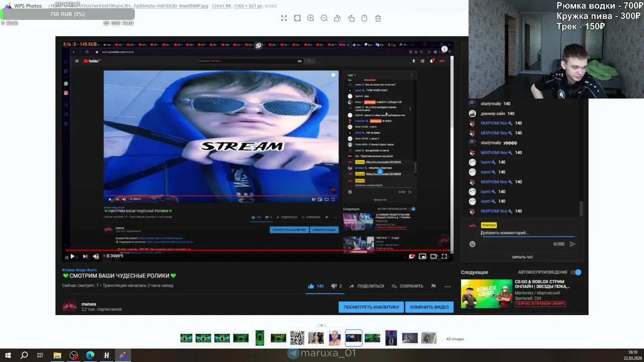Click the maruxa channel avatar
Image resolution: width=644 pixels, height=362 pixels.
click(x=69, y=306)
